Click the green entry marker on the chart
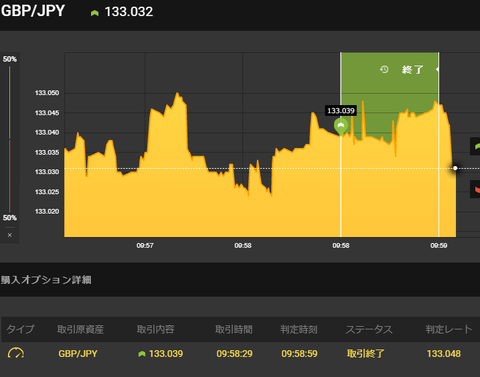Image resolution: width=480 pixels, height=377 pixels. [341, 126]
